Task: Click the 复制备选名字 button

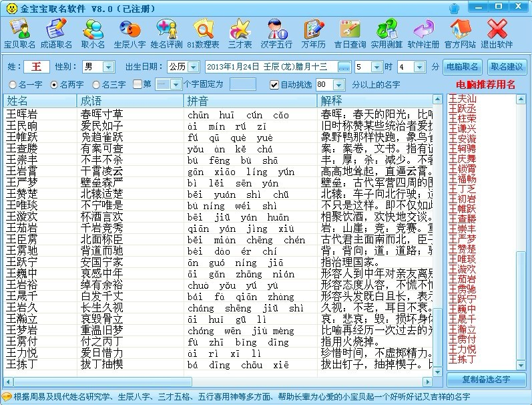Action: tap(485, 379)
